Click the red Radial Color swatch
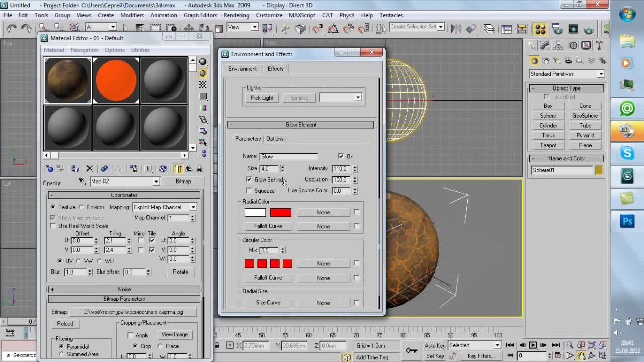Viewport: 644px width, 362px height. [280, 213]
